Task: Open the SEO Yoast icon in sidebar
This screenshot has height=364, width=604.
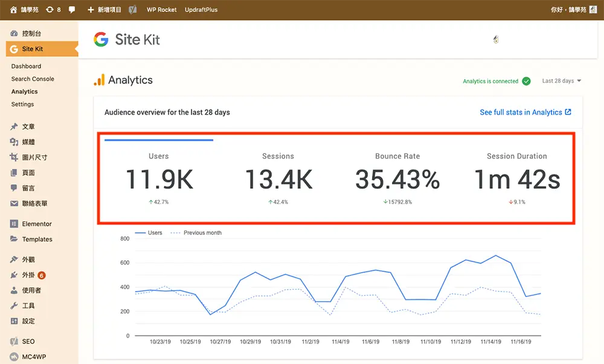Action: (14, 341)
